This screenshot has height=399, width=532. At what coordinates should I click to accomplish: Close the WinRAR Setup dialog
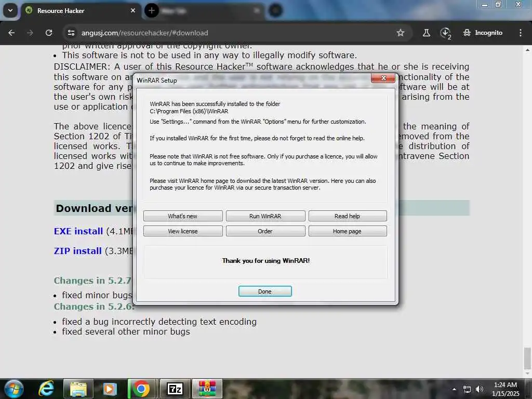point(383,78)
